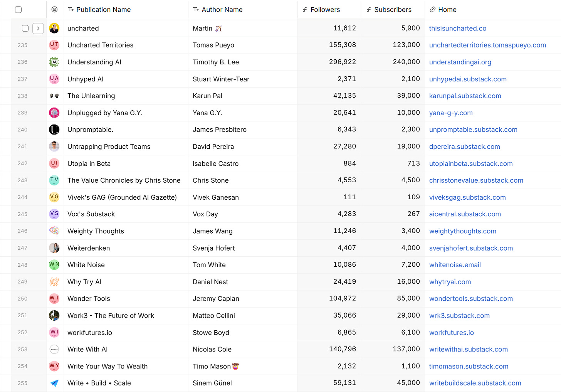
Task: Click the Uncharted Territories UT avatar
Action: (54, 45)
